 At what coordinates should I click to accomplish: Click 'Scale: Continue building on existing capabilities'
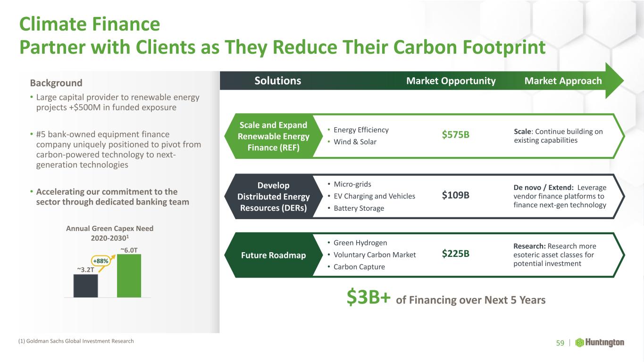point(558,136)
